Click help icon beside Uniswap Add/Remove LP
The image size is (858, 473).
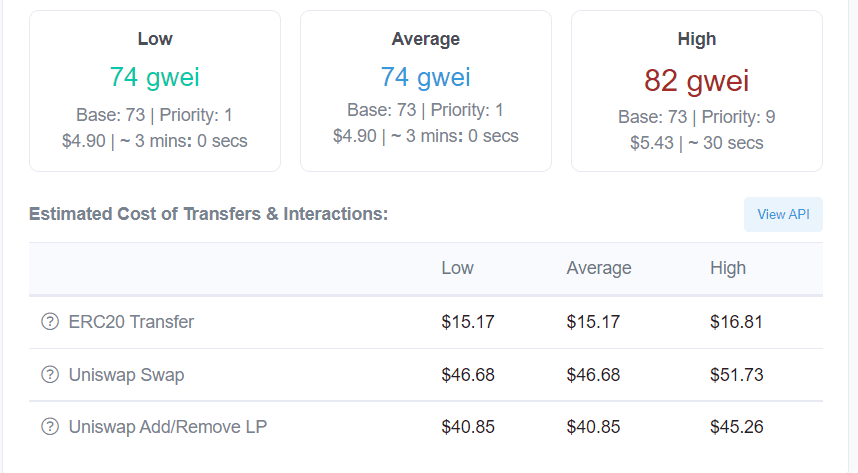tap(50, 427)
